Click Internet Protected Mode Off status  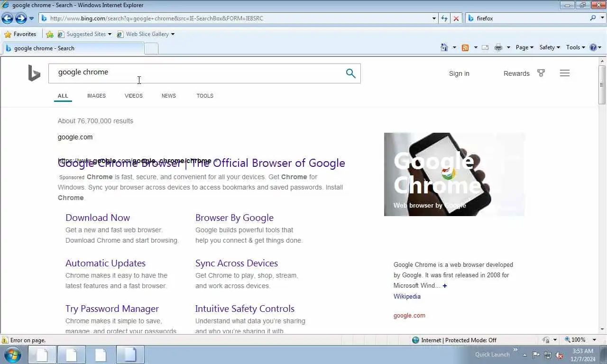(x=454, y=340)
